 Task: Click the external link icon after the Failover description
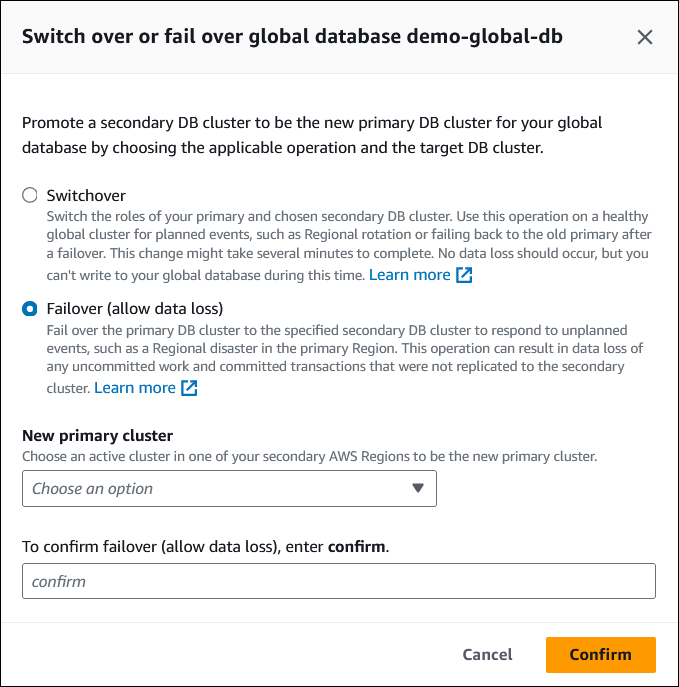pyautogui.click(x=189, y=388)
